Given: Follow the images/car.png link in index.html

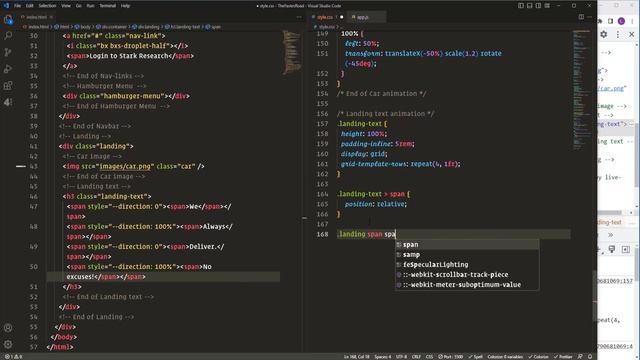Looking at the screenshot, I should point(125,167).
